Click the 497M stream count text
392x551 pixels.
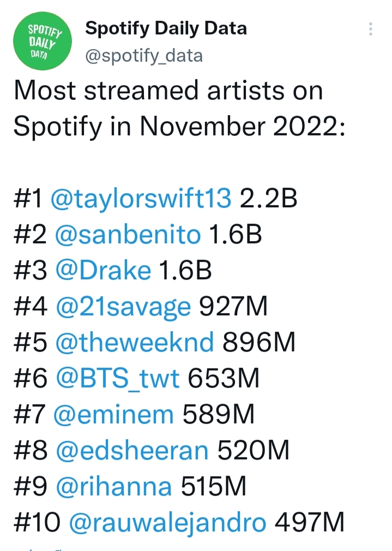[309, 523]
